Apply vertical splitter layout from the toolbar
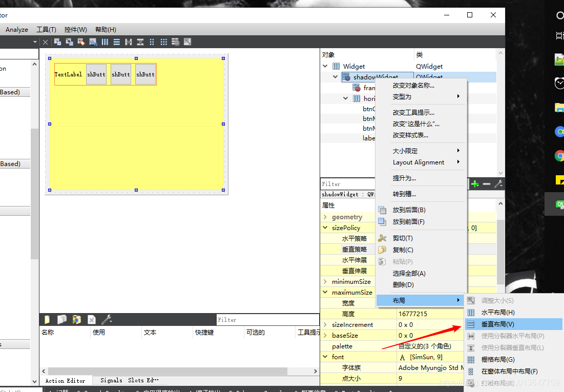The image size is (564, 392). point(140,42)
